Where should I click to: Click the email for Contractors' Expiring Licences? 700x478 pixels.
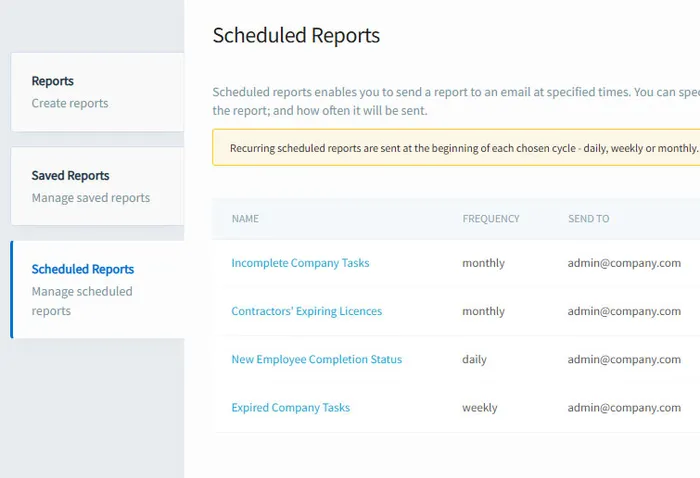[x=624, y=311]
